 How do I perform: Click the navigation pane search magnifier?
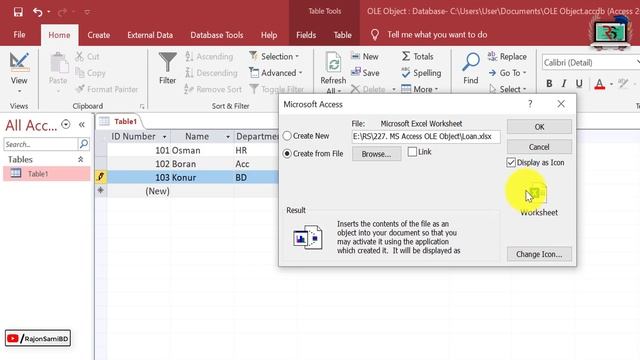pos(84,144)
